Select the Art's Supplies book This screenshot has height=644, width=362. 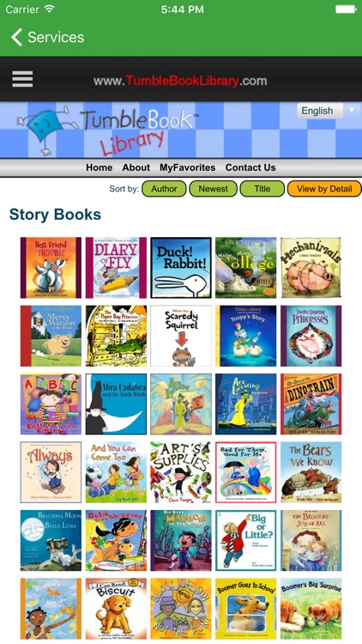[181, 472]
